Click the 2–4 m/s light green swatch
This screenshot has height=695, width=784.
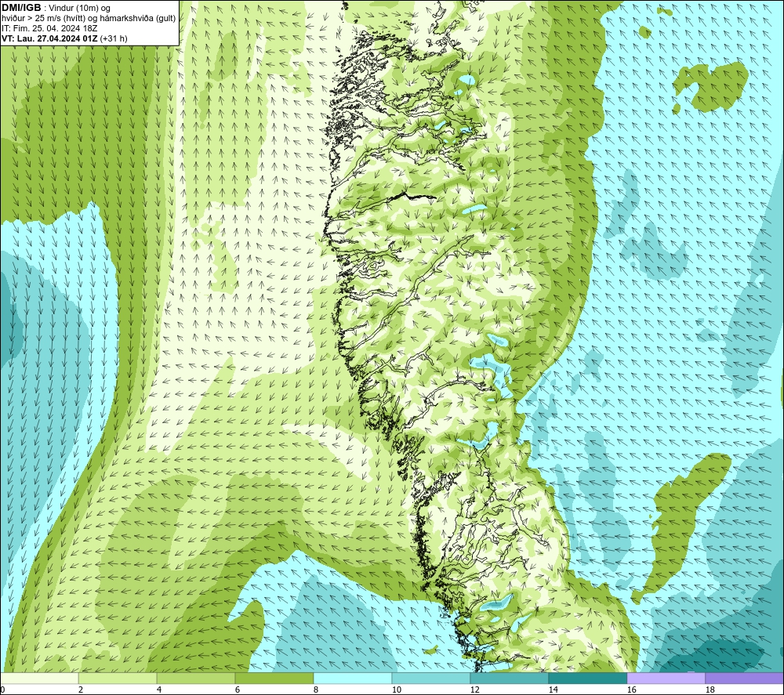tap(118, 678)
